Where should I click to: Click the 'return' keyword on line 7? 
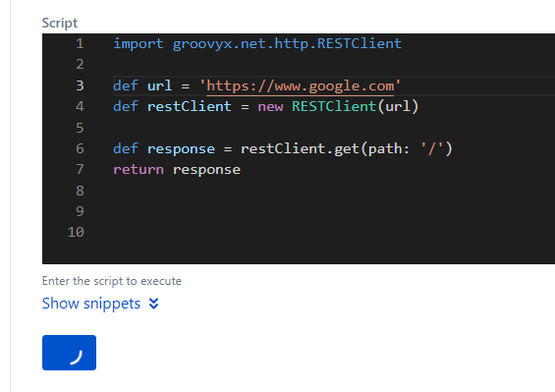point(139,170)
